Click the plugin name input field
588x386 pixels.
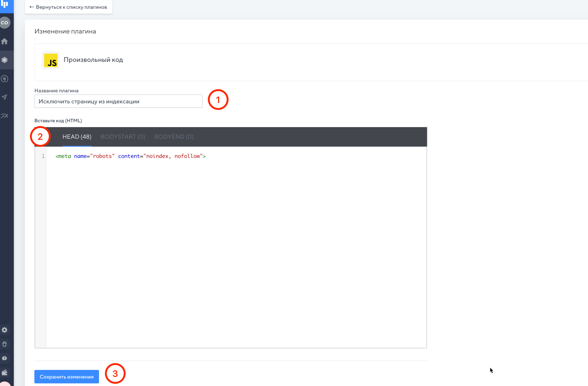118,101
